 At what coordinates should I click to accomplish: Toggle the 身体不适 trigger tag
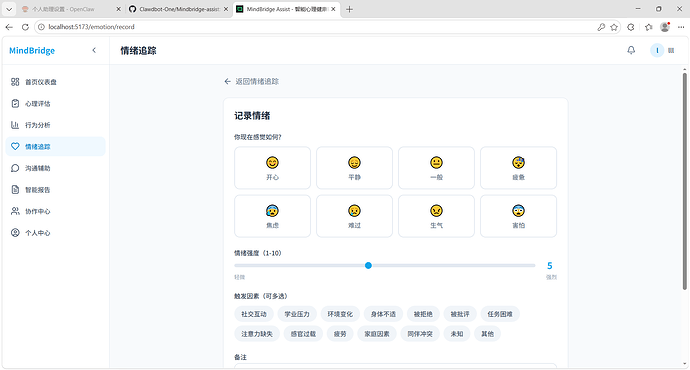(383, 314)
